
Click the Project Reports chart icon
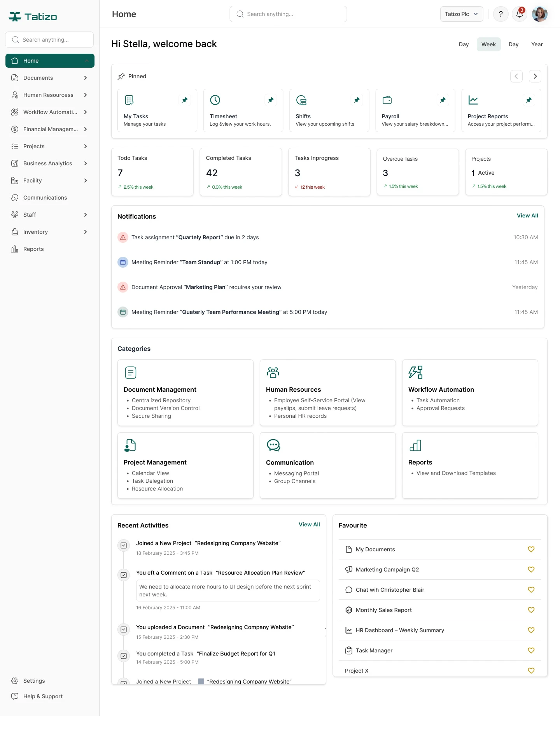tap(473, 100)
